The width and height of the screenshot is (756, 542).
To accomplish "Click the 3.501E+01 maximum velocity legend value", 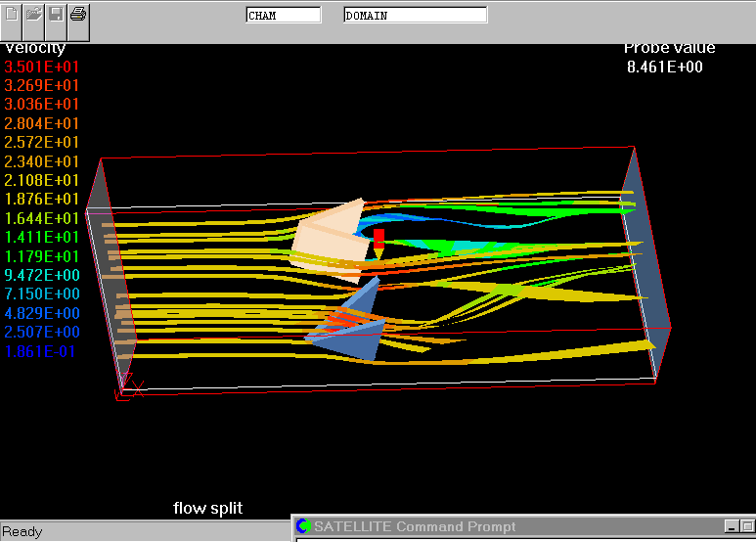I will point(42,67).
